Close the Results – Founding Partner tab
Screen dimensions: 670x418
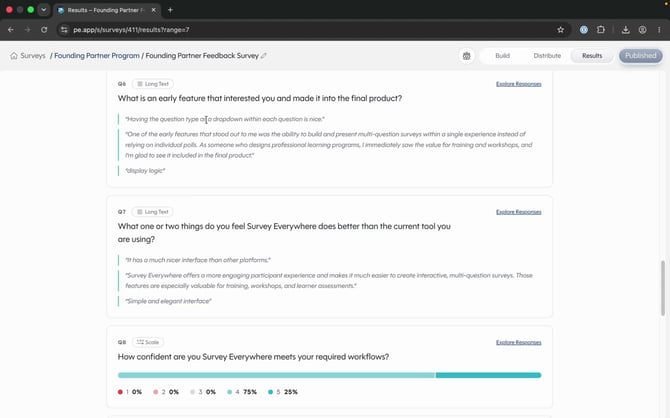(153, 10)
